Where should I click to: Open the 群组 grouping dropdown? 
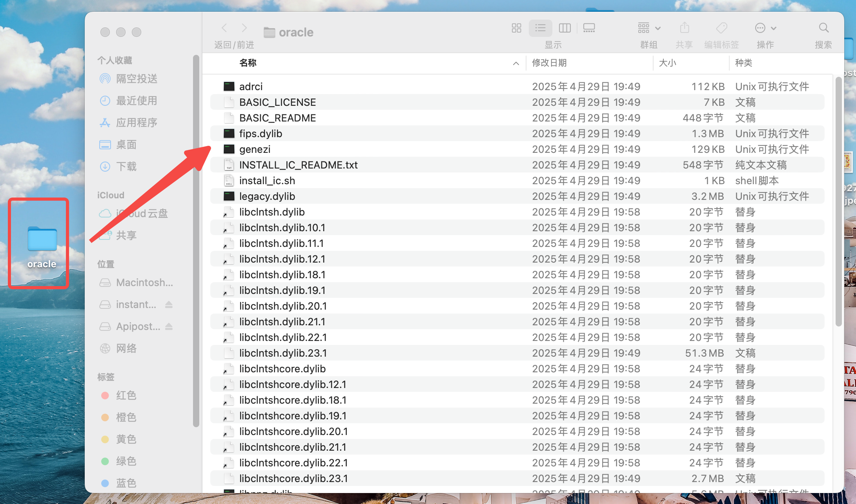point(649,28)
